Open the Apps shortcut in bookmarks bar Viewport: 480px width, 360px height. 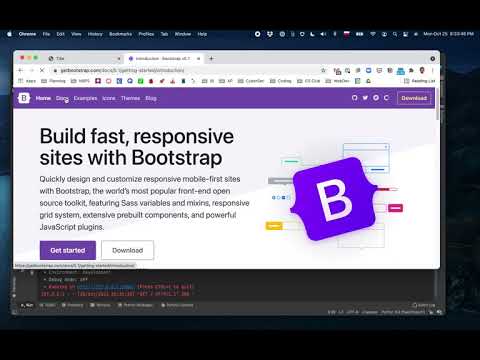click(x=27, y=81)
